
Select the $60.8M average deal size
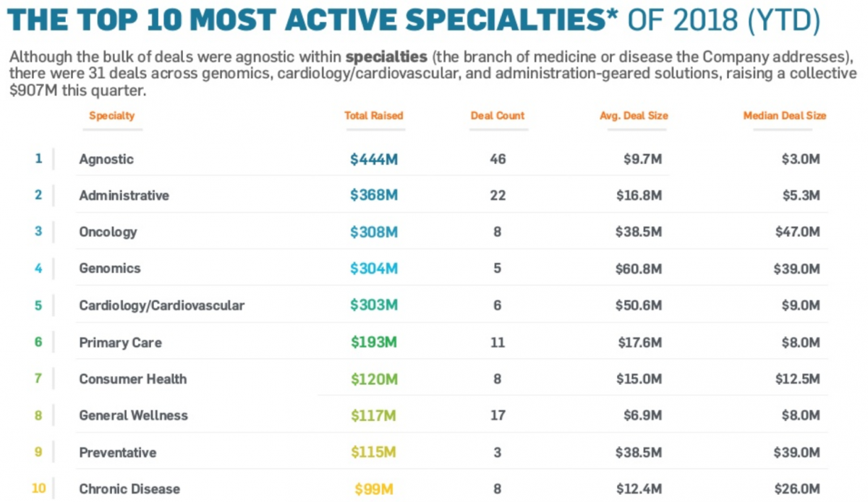pos(639,268)
